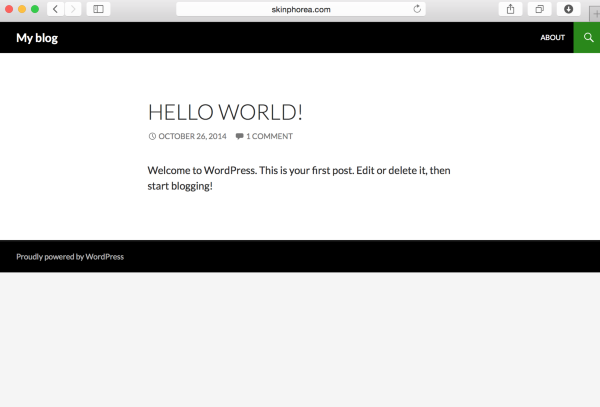Open the green site search icon
600x407 pixels.
coord(587,37)
